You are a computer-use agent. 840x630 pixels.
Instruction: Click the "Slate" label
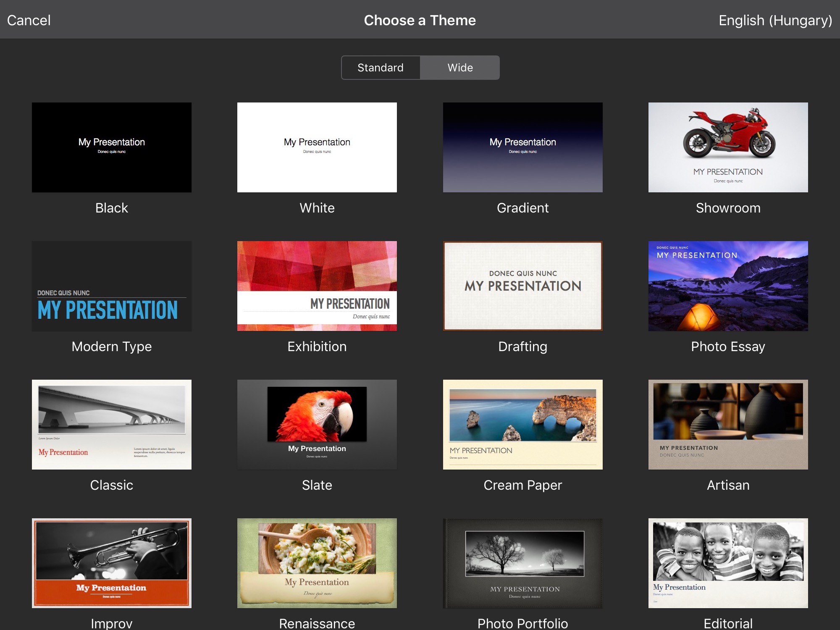click(317, 485)
